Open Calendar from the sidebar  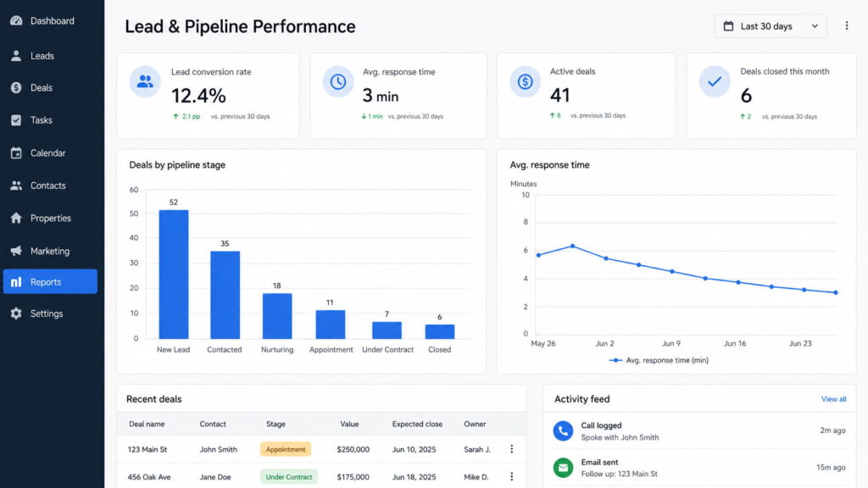(x=50, y=152)
